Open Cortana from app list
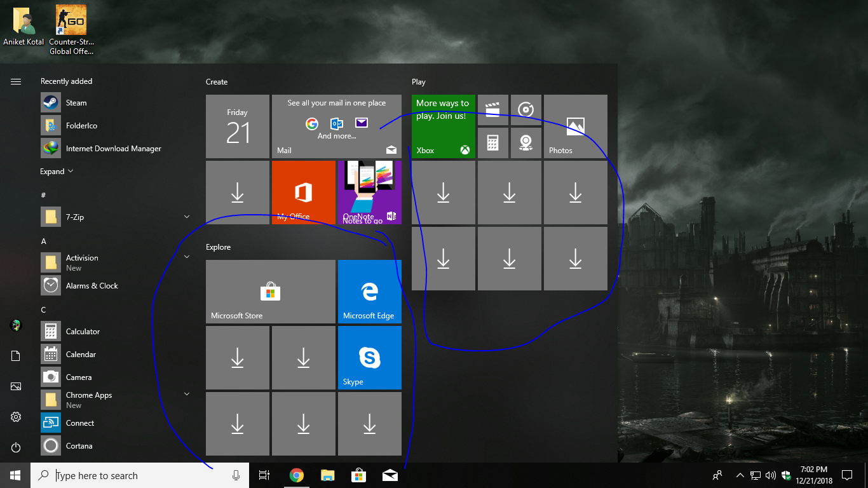Screen dimensions: 868x488 click(114, 446)
